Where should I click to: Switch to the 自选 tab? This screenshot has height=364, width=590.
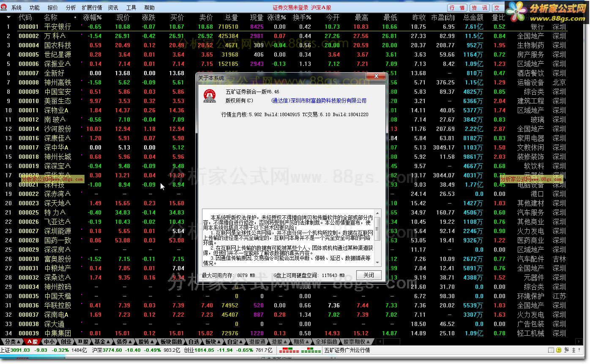pos(193,342)
